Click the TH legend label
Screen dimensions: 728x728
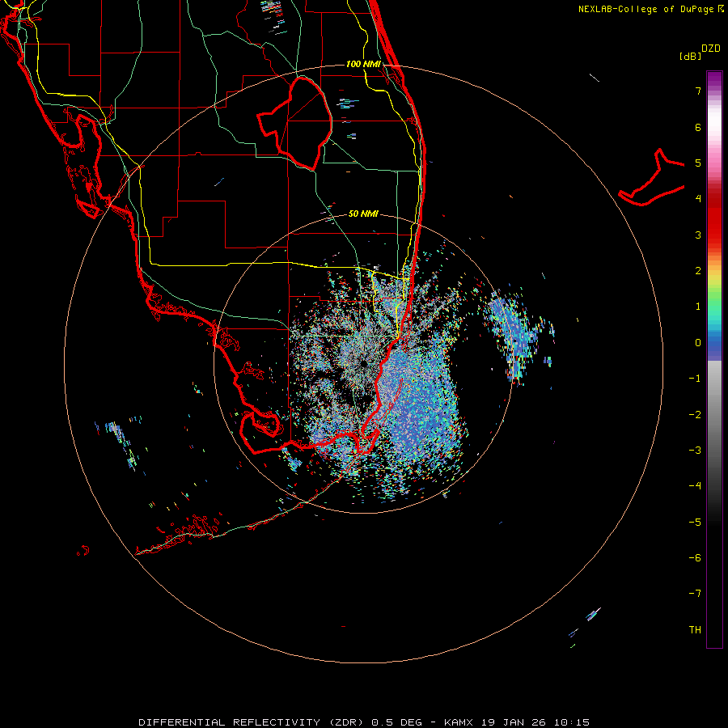tap(695, 630)
